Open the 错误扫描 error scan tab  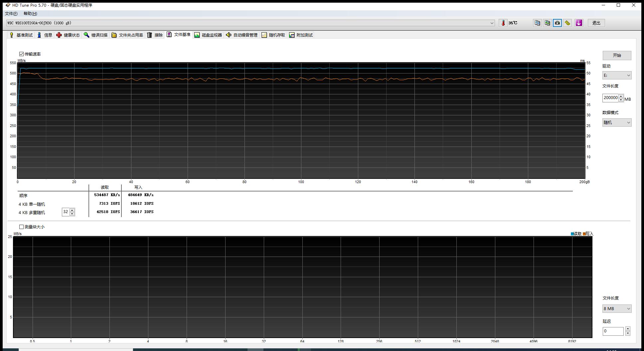coord(96,35)
